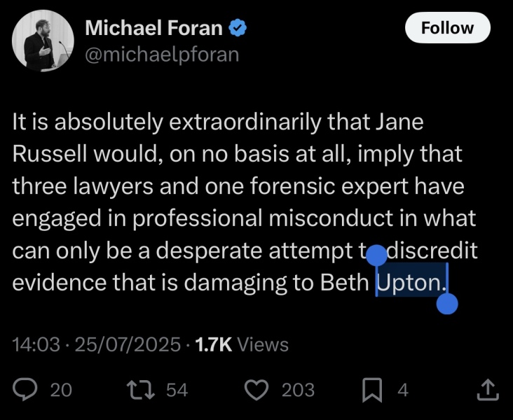Open Michael Foran's profile picture
The width and height of the screenshot is (513, 420).
[x=41, y=41]
